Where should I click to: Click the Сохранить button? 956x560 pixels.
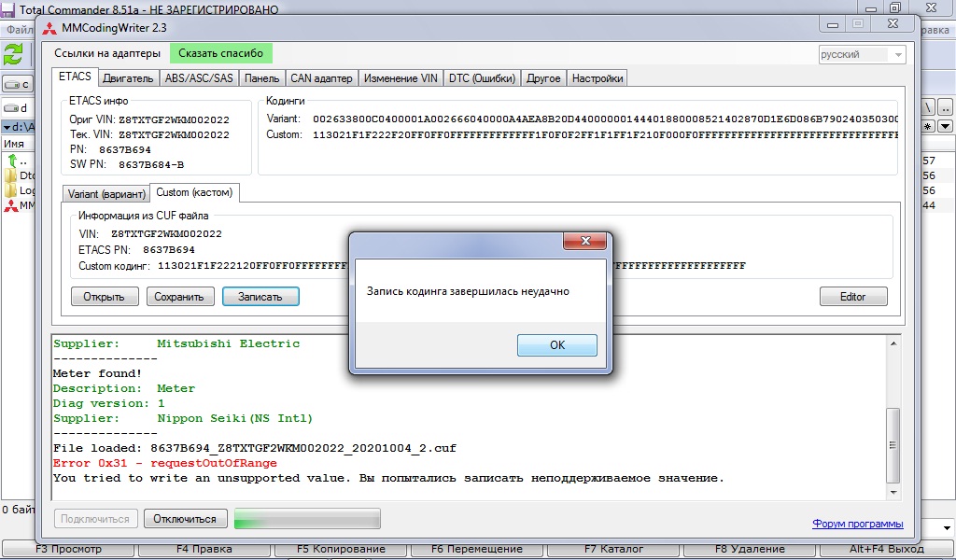coord(179,297)
